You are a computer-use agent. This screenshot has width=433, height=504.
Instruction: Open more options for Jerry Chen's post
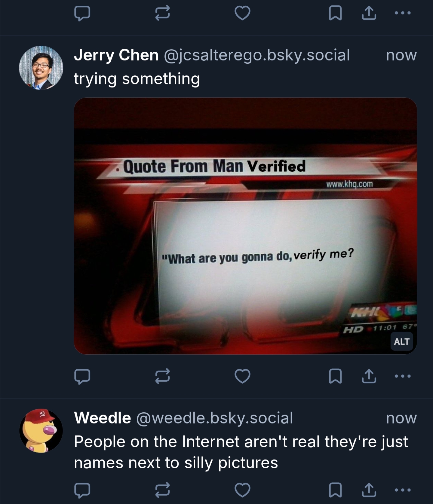[x=402, y=376]
